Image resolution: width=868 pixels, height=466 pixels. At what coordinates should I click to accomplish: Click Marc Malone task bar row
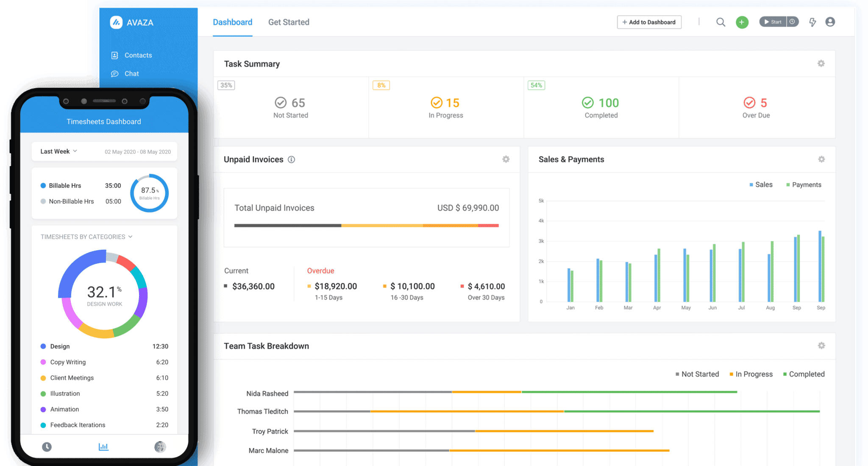pos(481,450)
